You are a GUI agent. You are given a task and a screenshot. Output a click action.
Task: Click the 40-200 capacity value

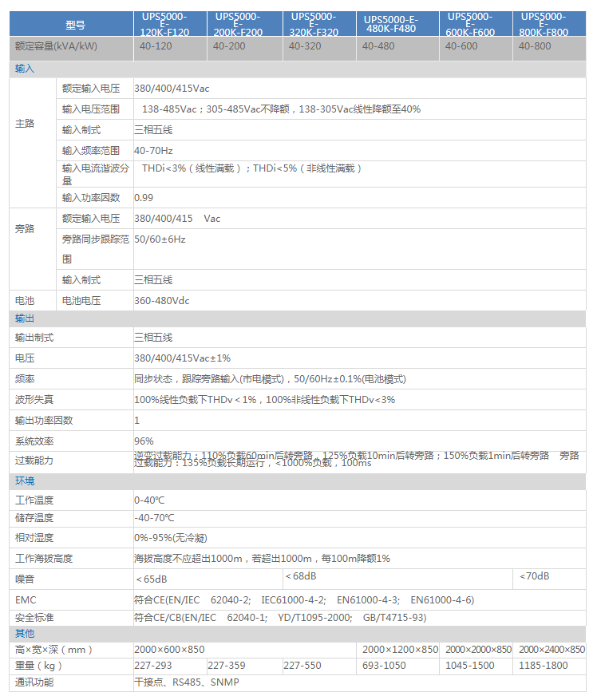(228, 46)
